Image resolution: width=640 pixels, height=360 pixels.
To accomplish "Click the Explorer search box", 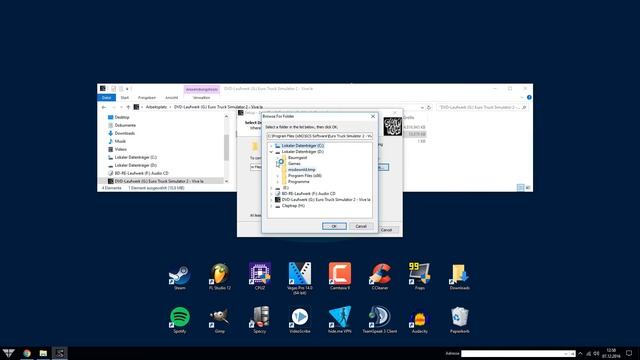I will tap(482, 107).
